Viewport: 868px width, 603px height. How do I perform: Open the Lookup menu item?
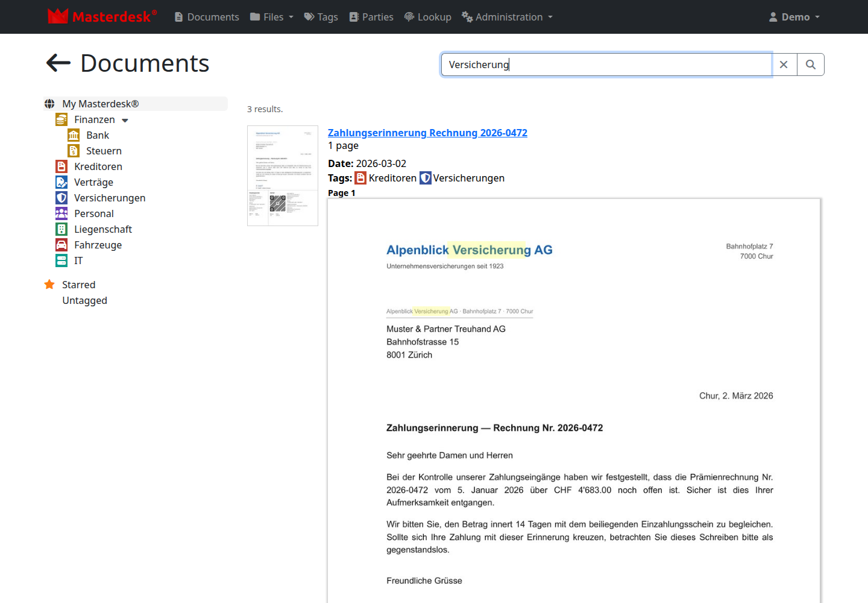coord(427,17)
